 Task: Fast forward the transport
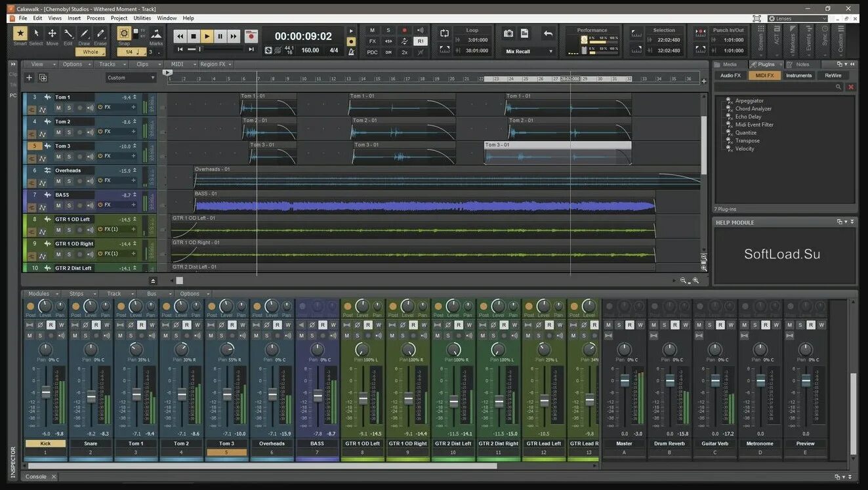click(234, 37)
